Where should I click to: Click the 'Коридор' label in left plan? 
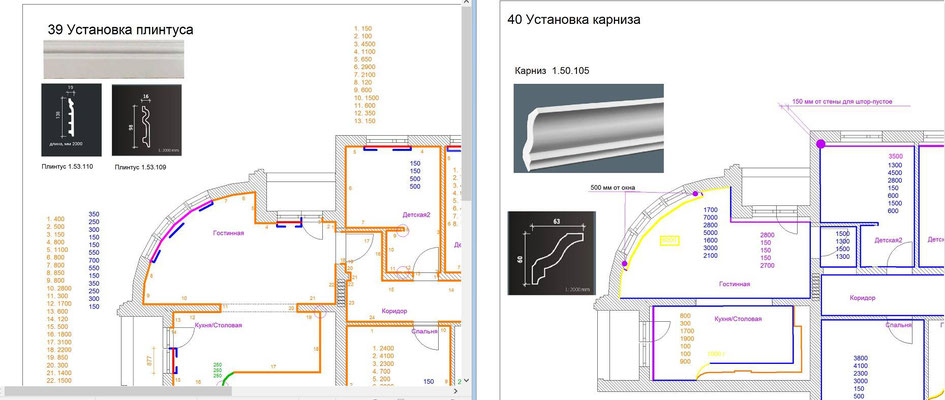tap(394, 311)
